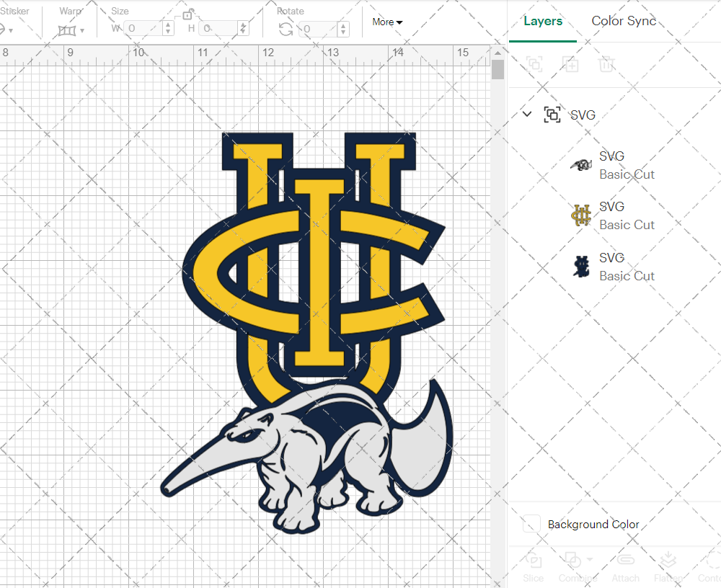This screenshot has width=721, height=588.
Task: Click the anteater graphic on canvas
Action: tap(306, 458)
